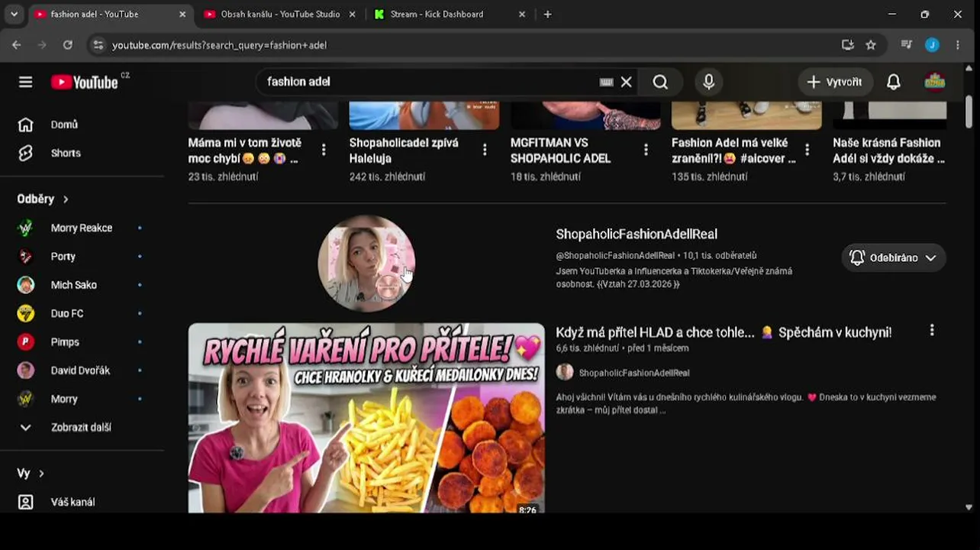This screenshot has width=980, height=550.
Task: Open the on-screen keyboard in search box
Action: tap(606, 82)
